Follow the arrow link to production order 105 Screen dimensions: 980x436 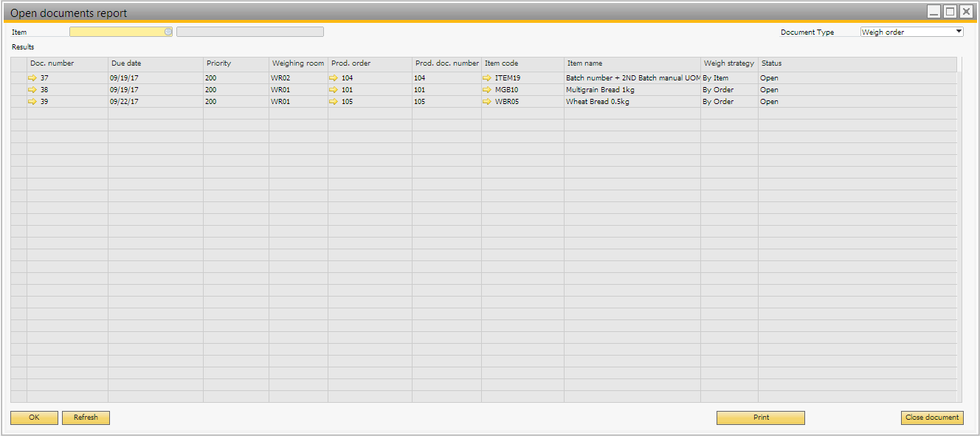(334, 101)
